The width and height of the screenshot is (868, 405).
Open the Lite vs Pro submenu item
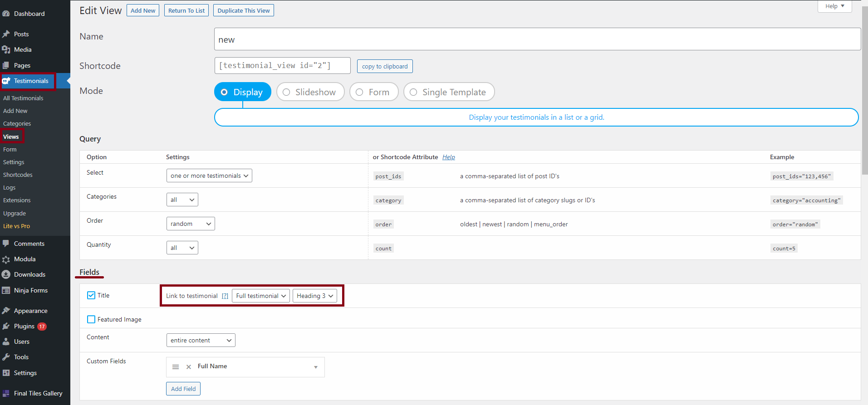point(16,226)
